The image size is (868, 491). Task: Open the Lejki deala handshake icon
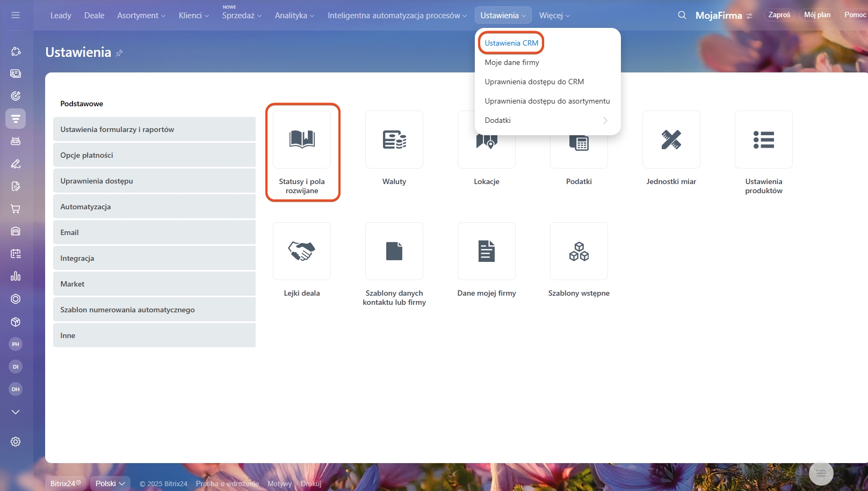(x=302, y=251)
